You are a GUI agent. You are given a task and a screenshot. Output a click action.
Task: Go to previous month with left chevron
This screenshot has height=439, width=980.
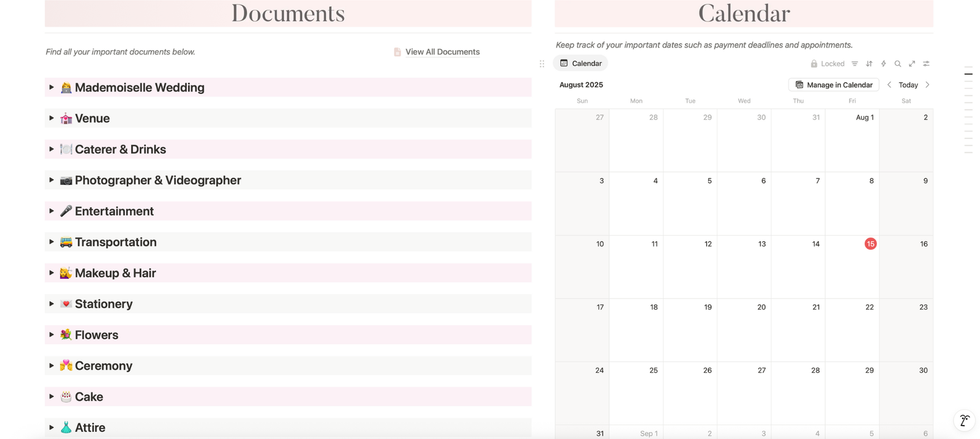(x=889, y=84)
